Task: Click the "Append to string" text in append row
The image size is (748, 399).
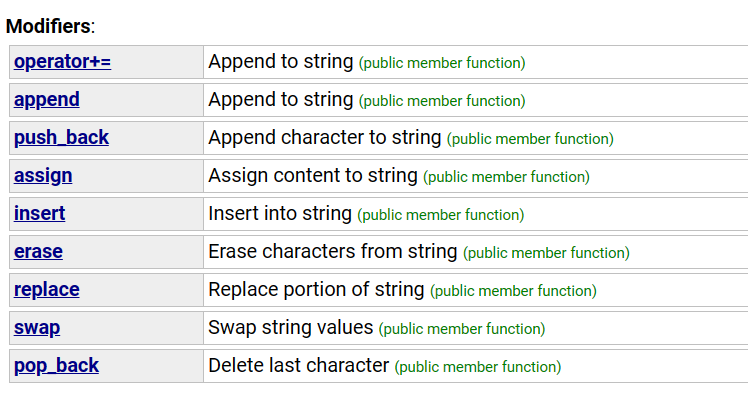Action: 280,100
